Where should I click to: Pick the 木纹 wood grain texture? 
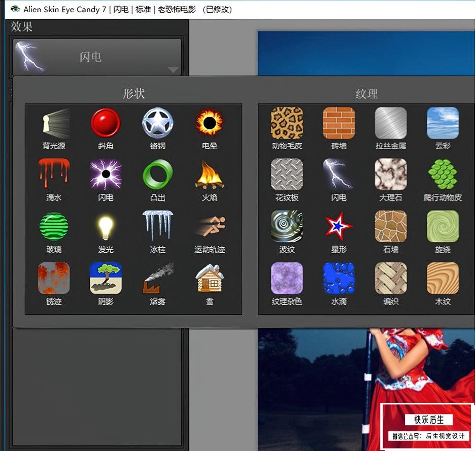coord(443,278)
